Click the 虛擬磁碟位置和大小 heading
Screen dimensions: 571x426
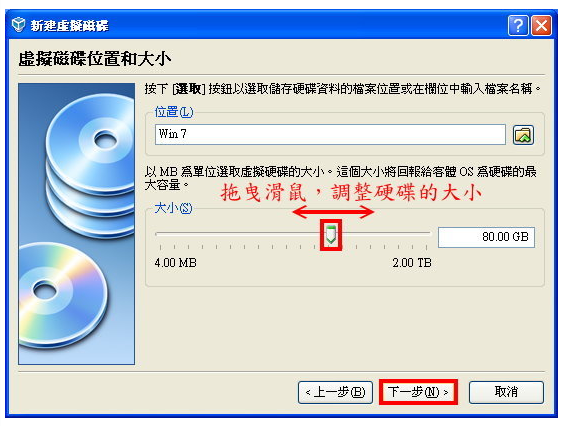(x=95, y=59)
